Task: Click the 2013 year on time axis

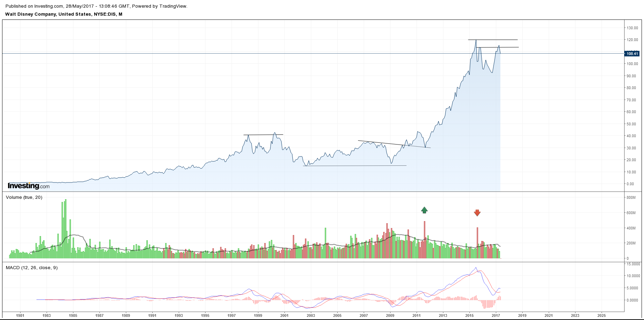Action: pos(443,315)
